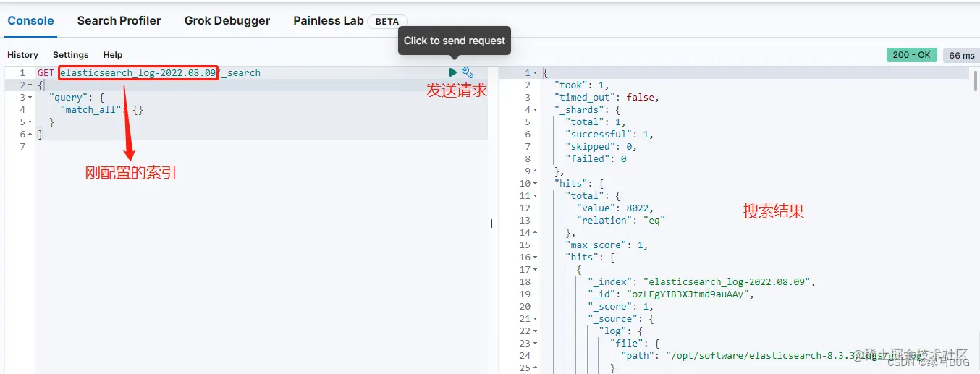
Task: Open the console Settings
Action: tap(70, 55)
